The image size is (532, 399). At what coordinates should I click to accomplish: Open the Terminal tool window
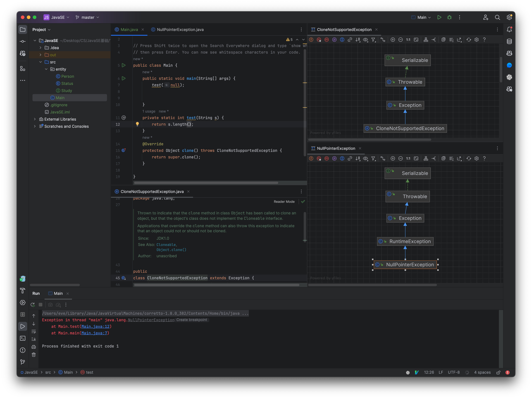click(23, 338)
